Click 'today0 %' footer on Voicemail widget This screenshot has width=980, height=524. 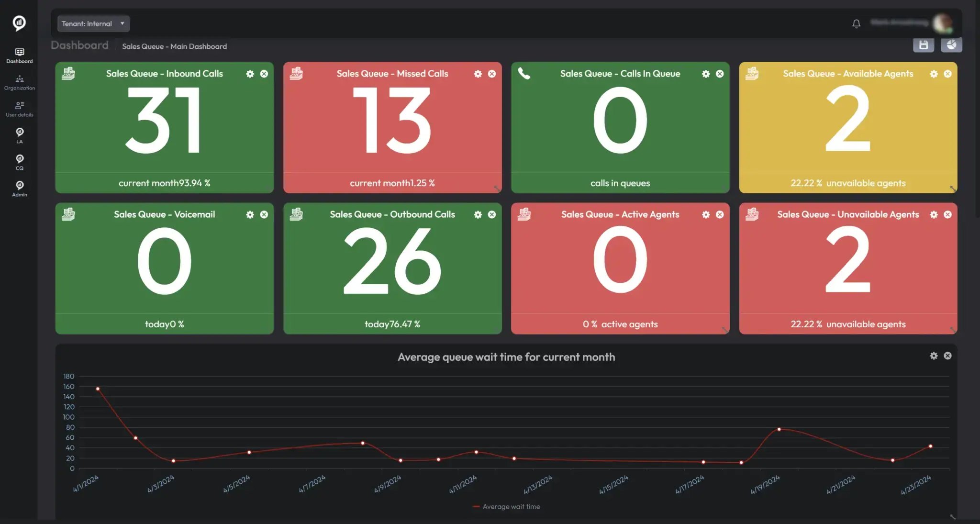click(164, 324)
